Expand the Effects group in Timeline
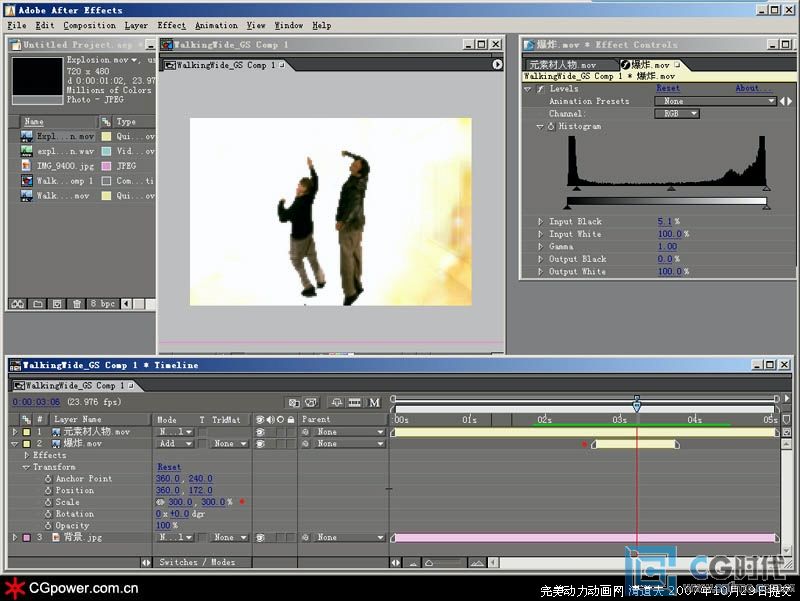Image resolution: width=800 pixels, height=601 pixels. (27, 455)
